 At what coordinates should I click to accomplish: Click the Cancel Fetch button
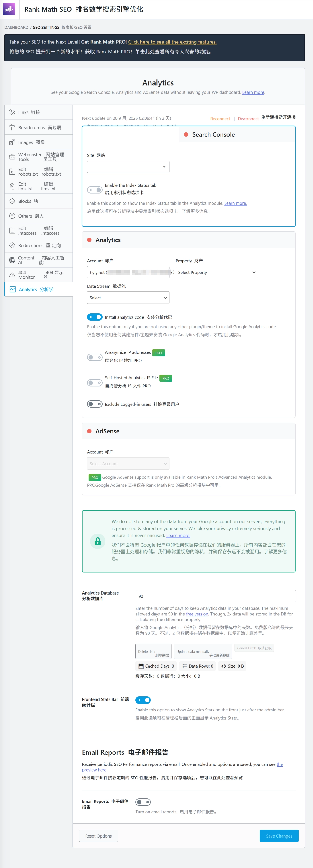coord(254,648)
